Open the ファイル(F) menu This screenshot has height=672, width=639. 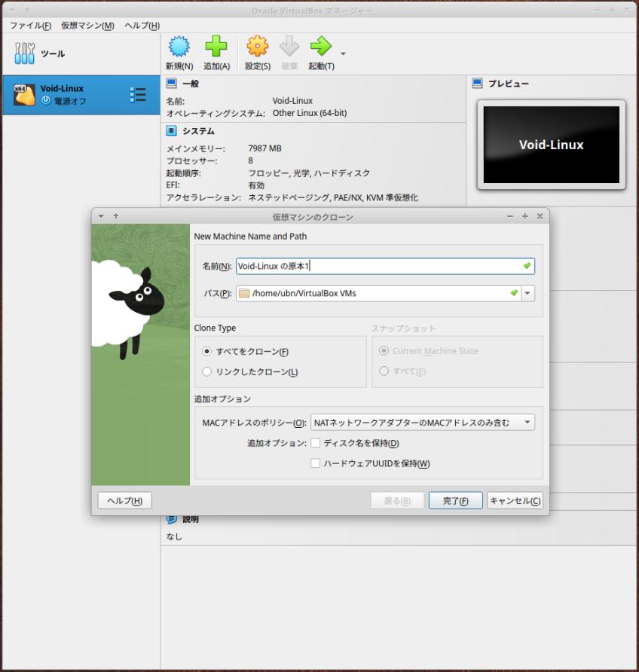(x=30, y=26)
